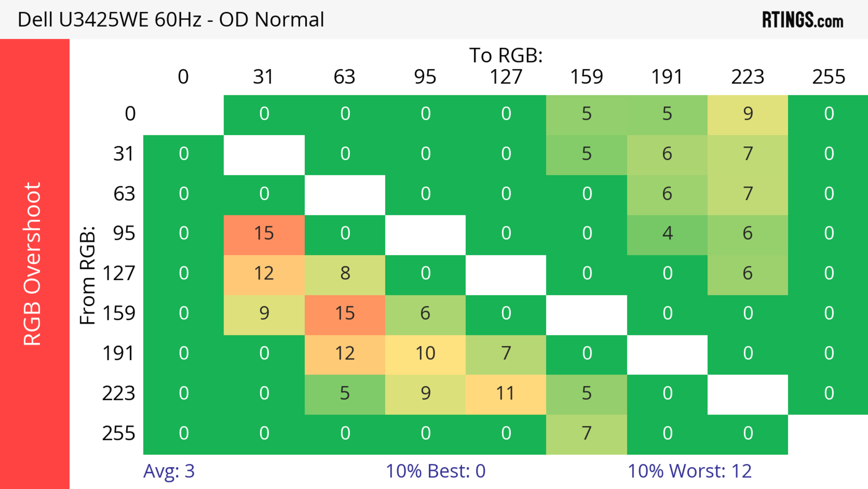Click the red RGB Overshoot sidebar label
Image resolution: width=868 pixels, height=489 pixels.
coord(32,264)
